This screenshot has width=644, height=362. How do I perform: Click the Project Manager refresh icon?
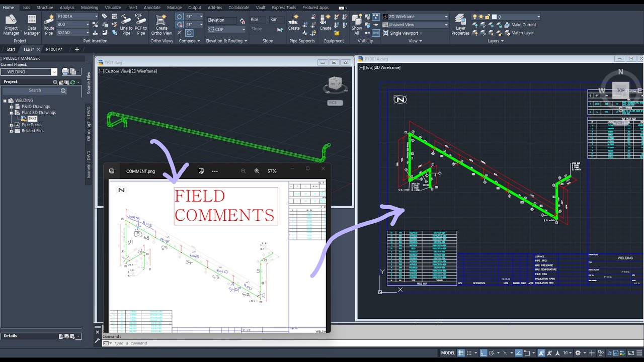73,82
